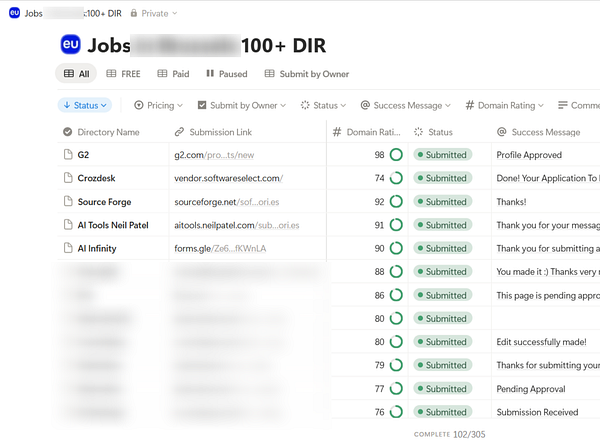Viewport: 600px width, 448px height.
Task: Click the Submitted tag in the AI Infinity row
Action: [442, 248]
